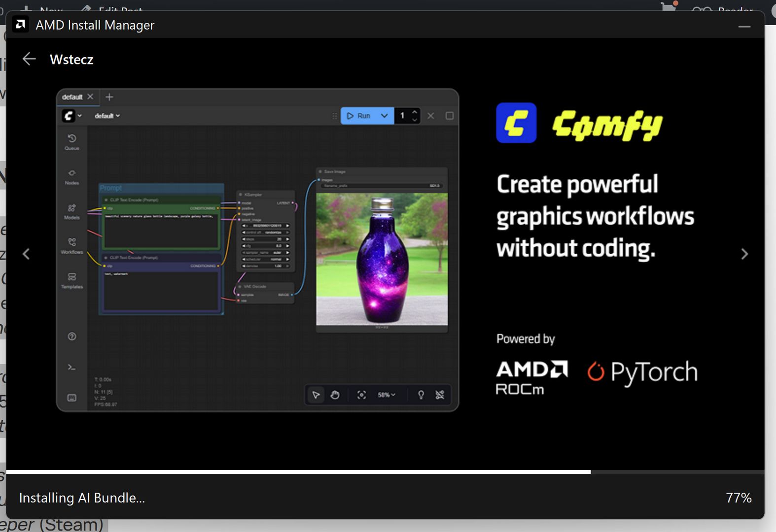Select the hand pan tool
This screenshot has width=776, height=532.
click(335, 395)
